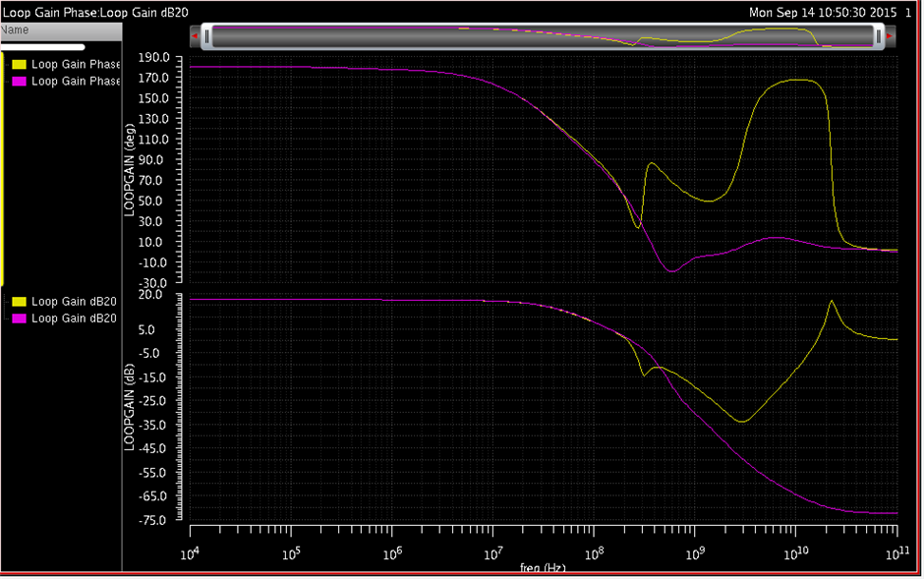Select the magenta Loop Gain Phase trace label

(x=76, y=82)
